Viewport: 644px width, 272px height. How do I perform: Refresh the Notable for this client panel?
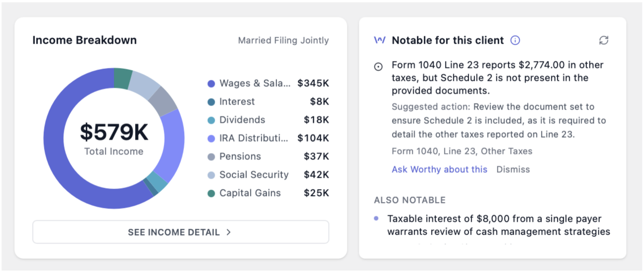point(603,40)
